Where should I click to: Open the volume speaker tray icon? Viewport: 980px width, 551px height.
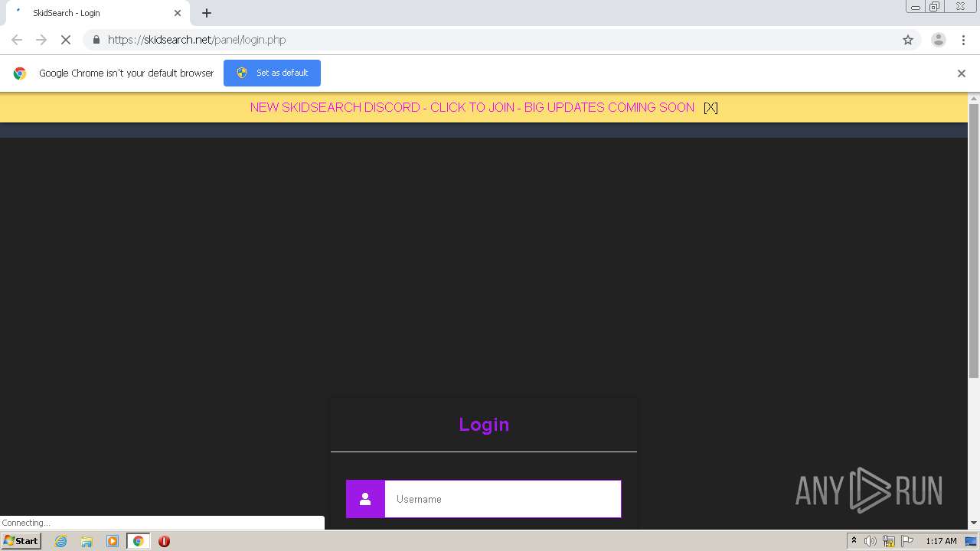(870, 541)
